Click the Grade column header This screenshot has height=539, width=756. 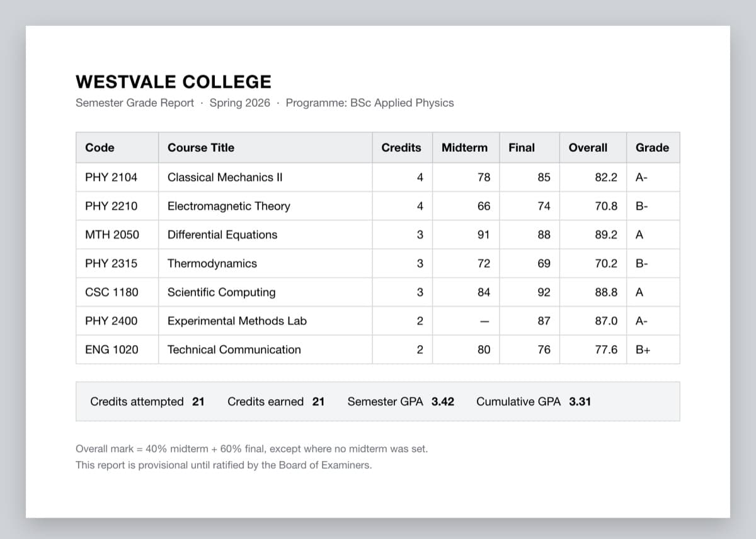point(652,148)
